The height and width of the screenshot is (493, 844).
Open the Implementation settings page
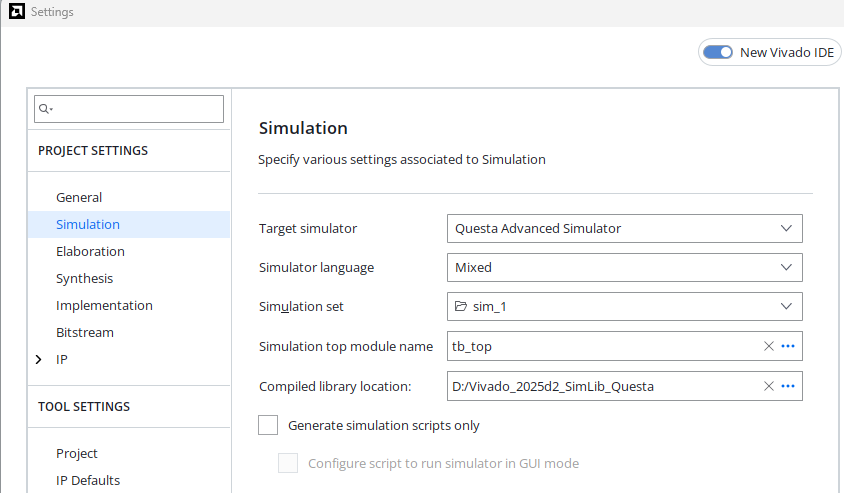[104, 305]
